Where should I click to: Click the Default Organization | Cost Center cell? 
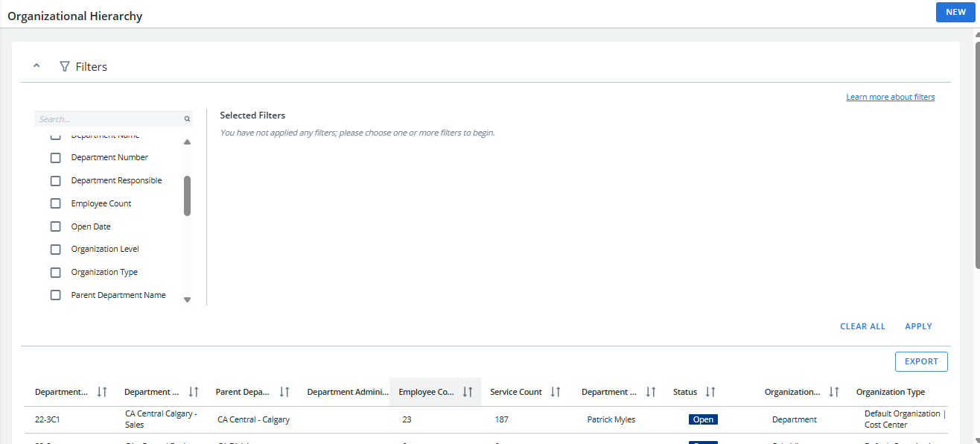[905, 419]
